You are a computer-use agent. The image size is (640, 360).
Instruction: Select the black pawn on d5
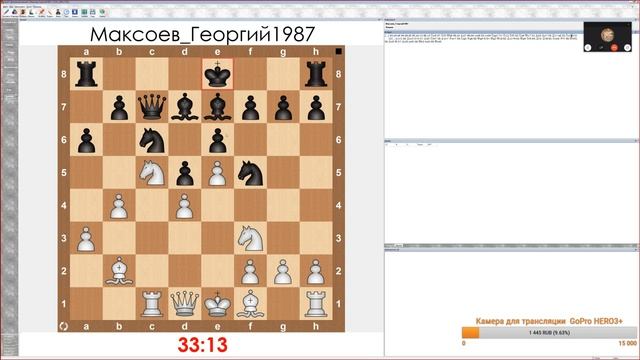tap(184, 172)
